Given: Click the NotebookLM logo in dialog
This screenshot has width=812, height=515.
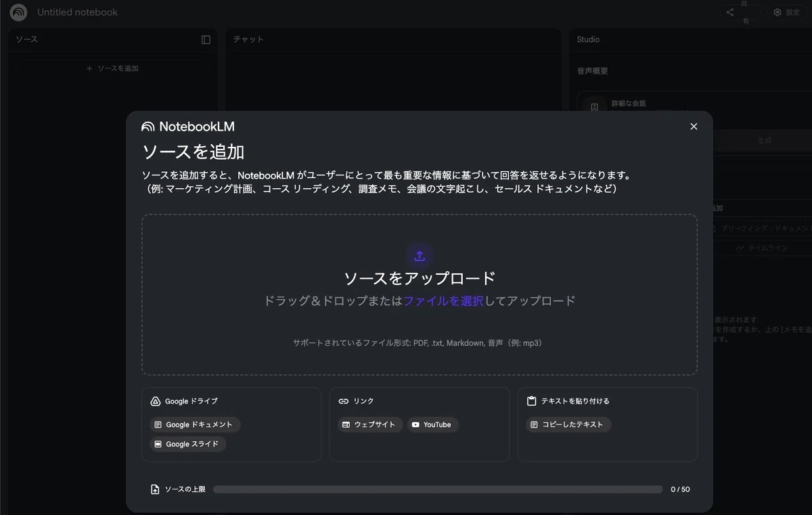Looking at the screenshot, I should 188,127.
